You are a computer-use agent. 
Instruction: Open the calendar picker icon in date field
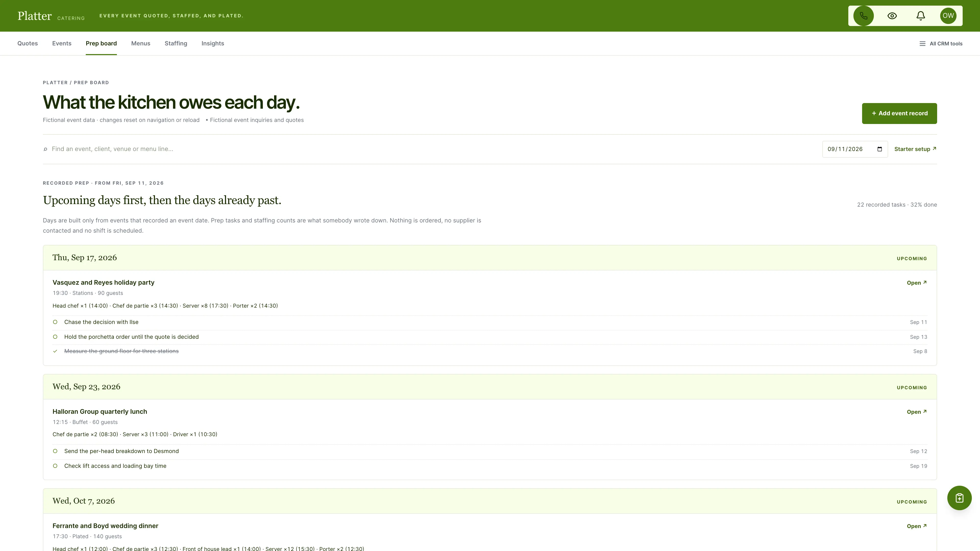tap(879, 149)
